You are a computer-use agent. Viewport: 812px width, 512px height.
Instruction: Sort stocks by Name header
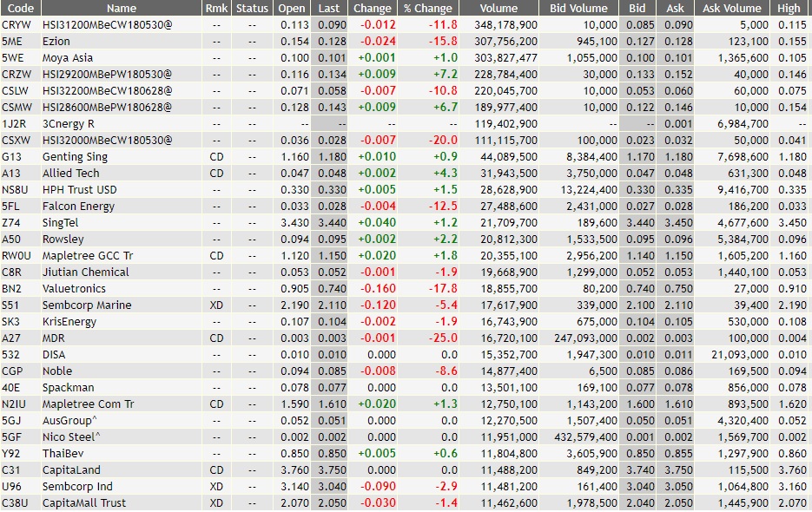122,8
